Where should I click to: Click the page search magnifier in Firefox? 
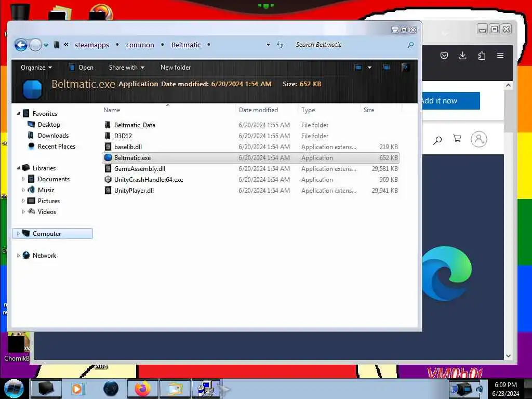[437, 139]
